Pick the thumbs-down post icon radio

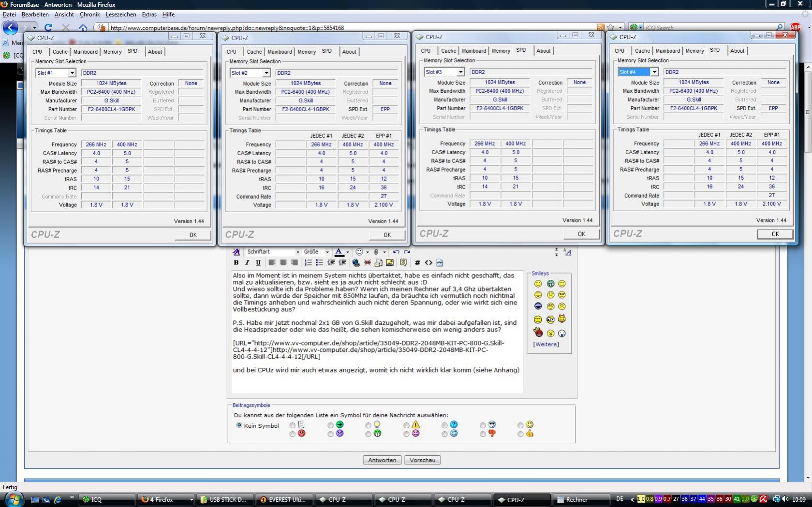point(483,434)
